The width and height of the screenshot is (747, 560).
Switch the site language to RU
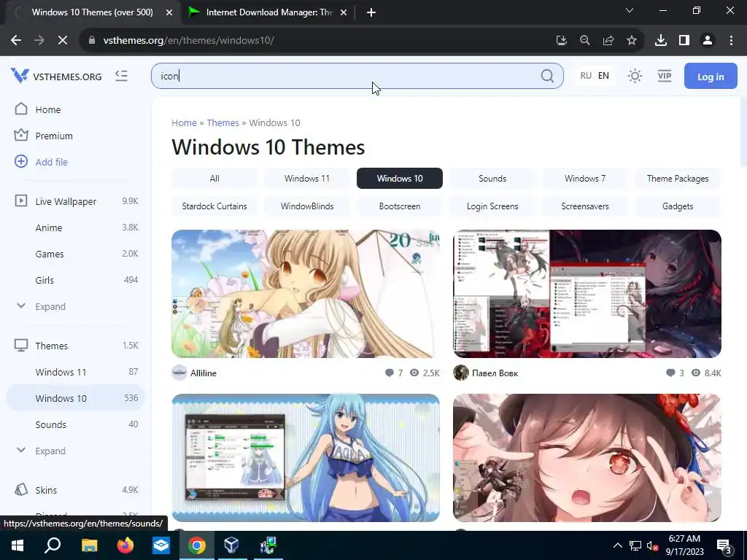coord(586,76)
